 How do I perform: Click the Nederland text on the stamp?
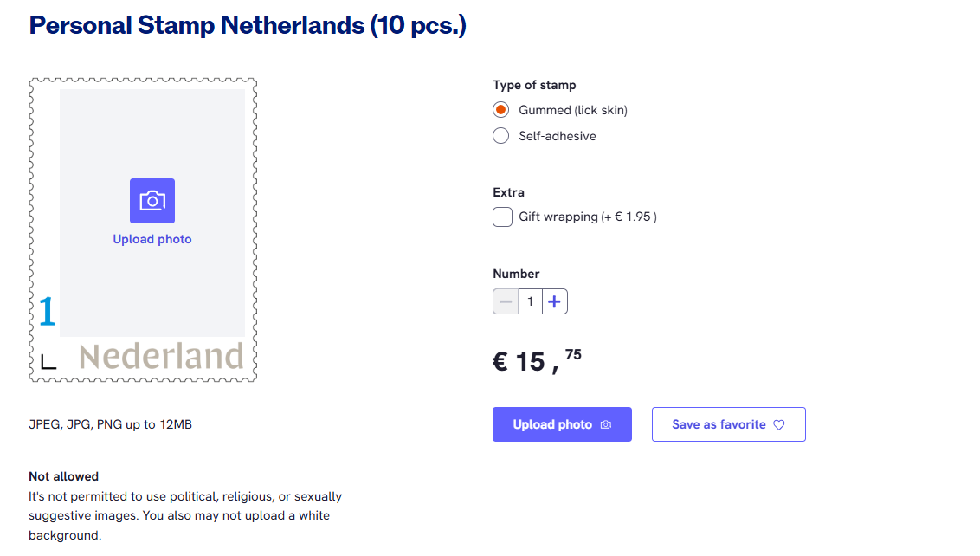[161, 357]
